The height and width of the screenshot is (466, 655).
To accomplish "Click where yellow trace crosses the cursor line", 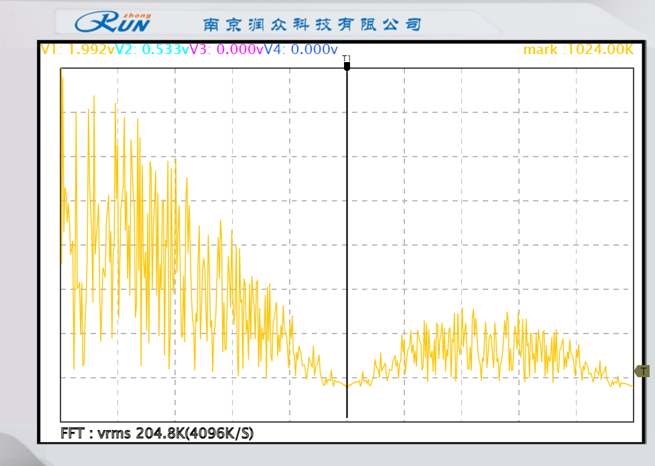I will click(x=347, y=383).
